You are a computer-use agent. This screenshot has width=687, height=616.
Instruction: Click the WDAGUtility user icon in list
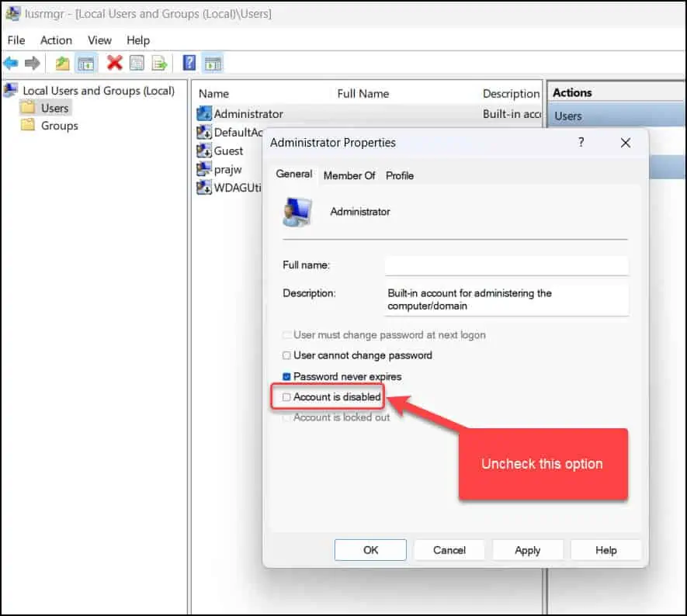pos(203,187)
